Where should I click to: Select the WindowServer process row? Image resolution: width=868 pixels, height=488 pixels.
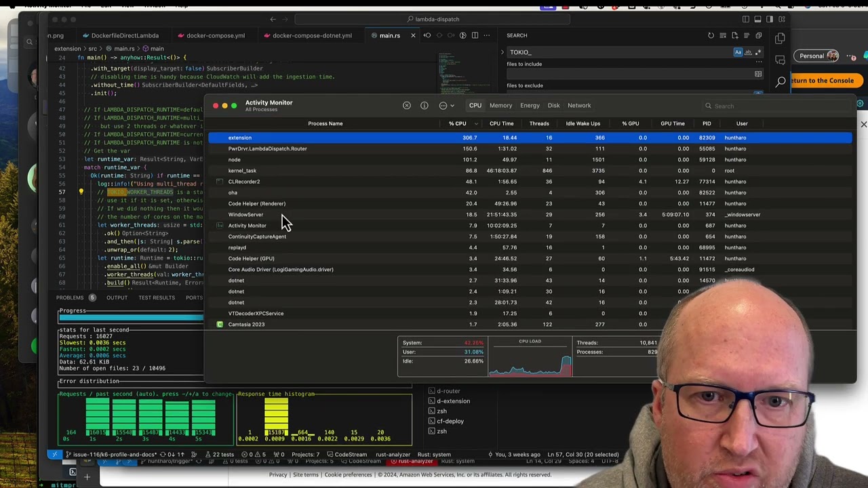530,215
